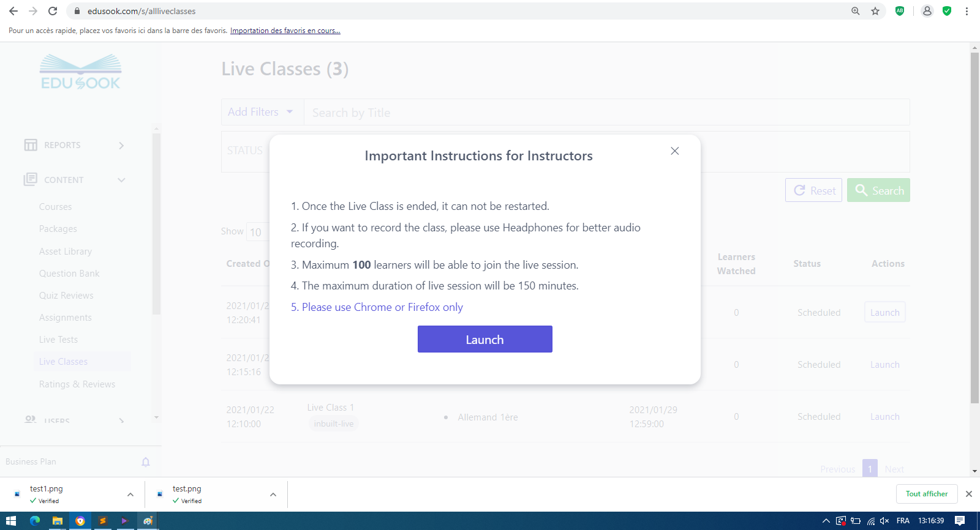Expand the test.png download options chevron
Image resolution: width=980 pixels, height=530 pixels.
[273, 495]
